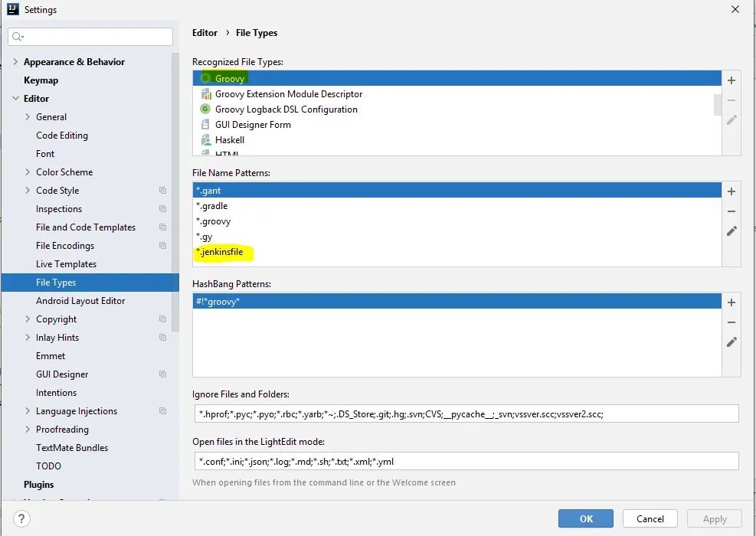Expand the Language Injections subsection
756x536 pixels.
(x=28, y=410)
